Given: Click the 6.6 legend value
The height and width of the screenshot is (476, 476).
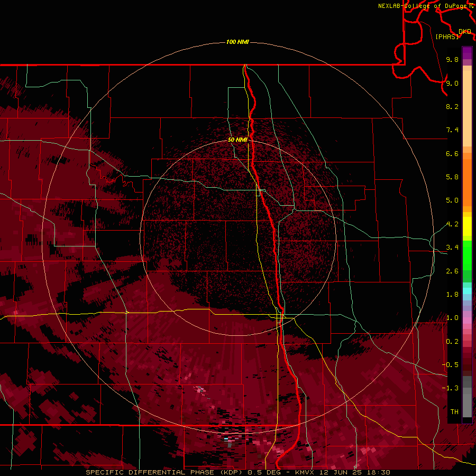Looking at the screenshot, I should coord(452,153).
